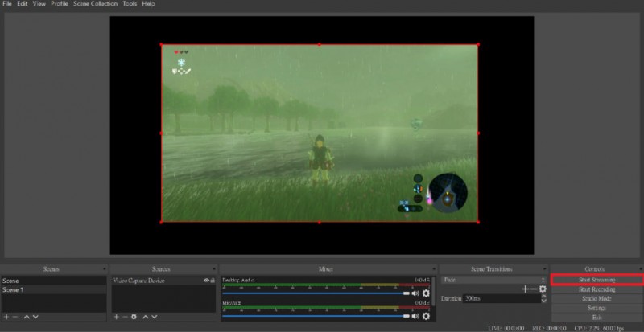Click Exit button in Controls
The image size is (644, 332).
point(597,318)
